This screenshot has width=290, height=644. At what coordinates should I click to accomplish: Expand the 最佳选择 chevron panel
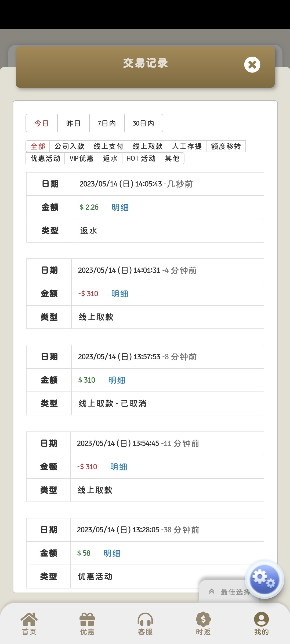[212, 591]
